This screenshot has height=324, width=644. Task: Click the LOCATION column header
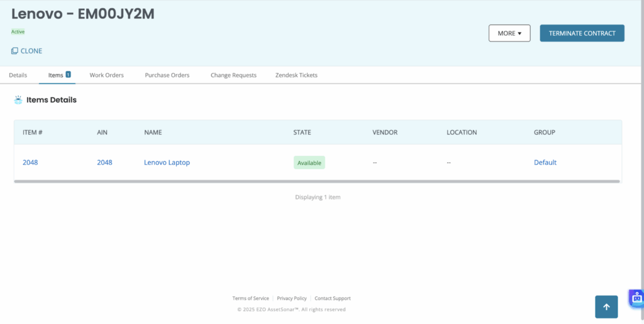462,132
